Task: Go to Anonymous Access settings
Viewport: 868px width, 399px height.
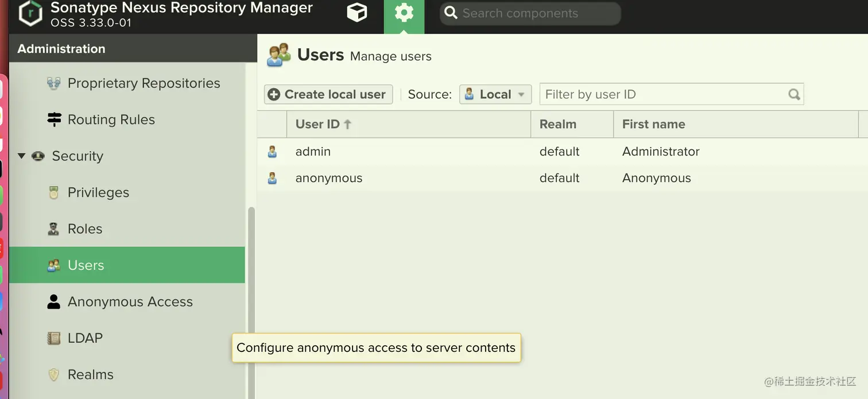Action: [130, 302]
